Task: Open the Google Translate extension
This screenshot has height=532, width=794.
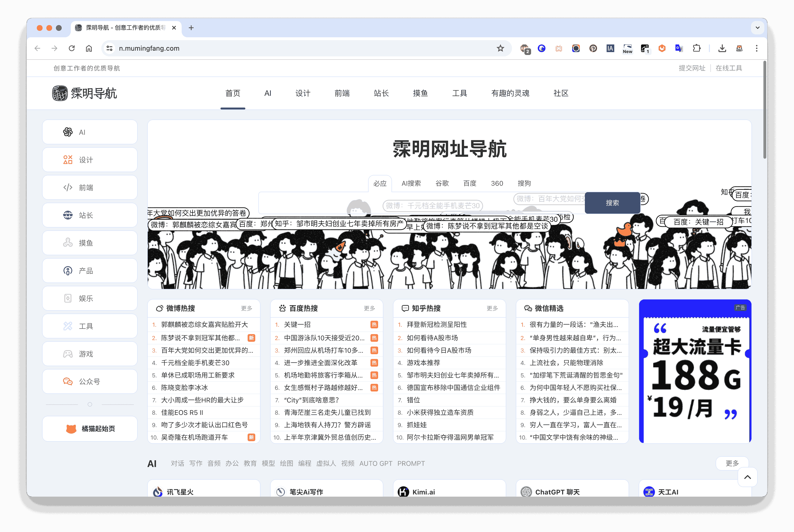Action: [679, 48]
